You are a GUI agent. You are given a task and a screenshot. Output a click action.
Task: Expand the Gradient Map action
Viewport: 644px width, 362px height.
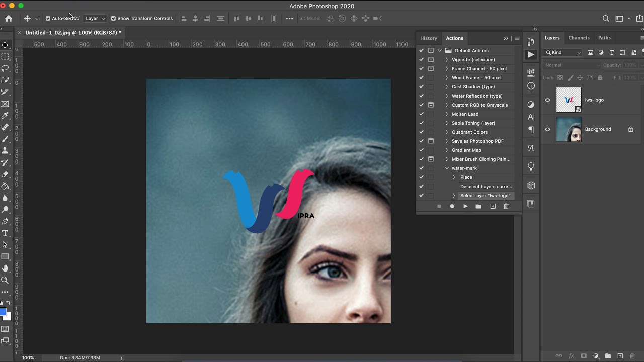[x=447, y=150]
